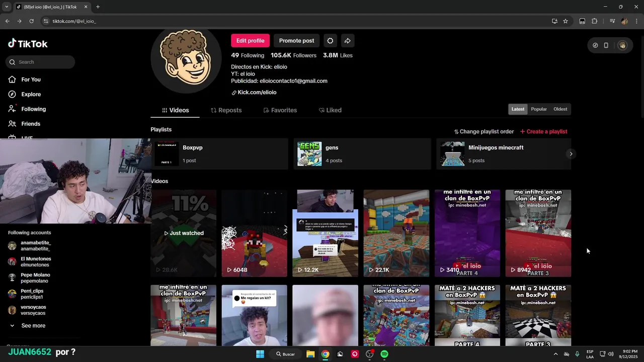This screenshot has width=644, height=362.
Task: Switch to the Liked tab
Action: (x=330, y=110)
